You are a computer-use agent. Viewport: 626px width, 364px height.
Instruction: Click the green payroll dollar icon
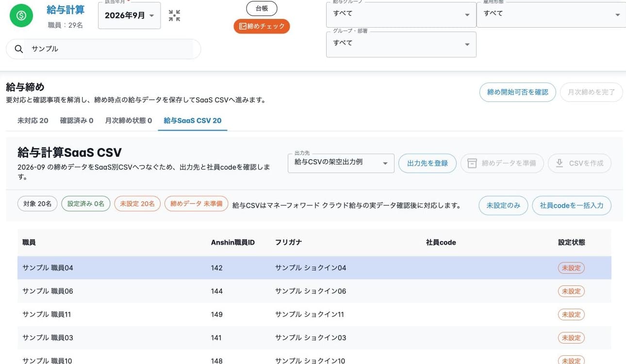(x=21, y=16)
